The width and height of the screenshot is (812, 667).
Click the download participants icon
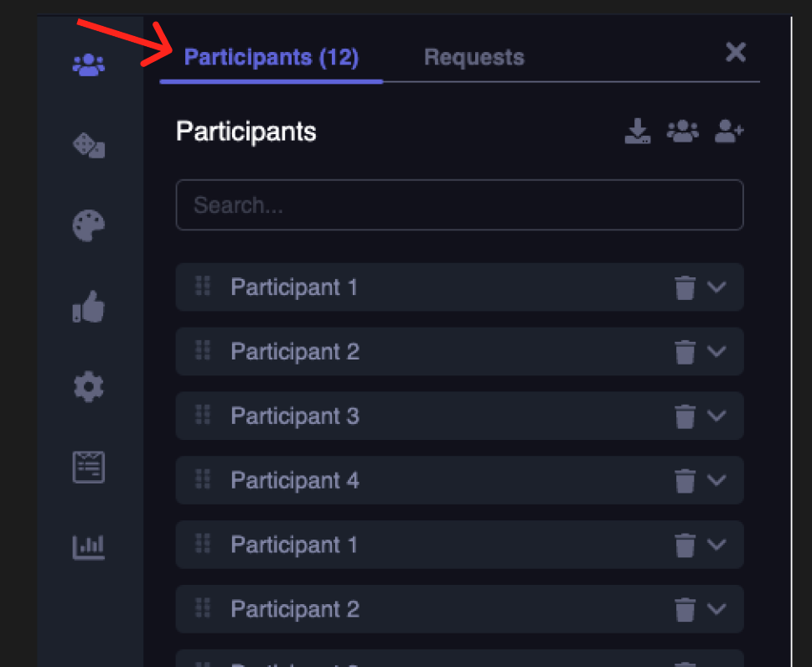pos(638,132)
